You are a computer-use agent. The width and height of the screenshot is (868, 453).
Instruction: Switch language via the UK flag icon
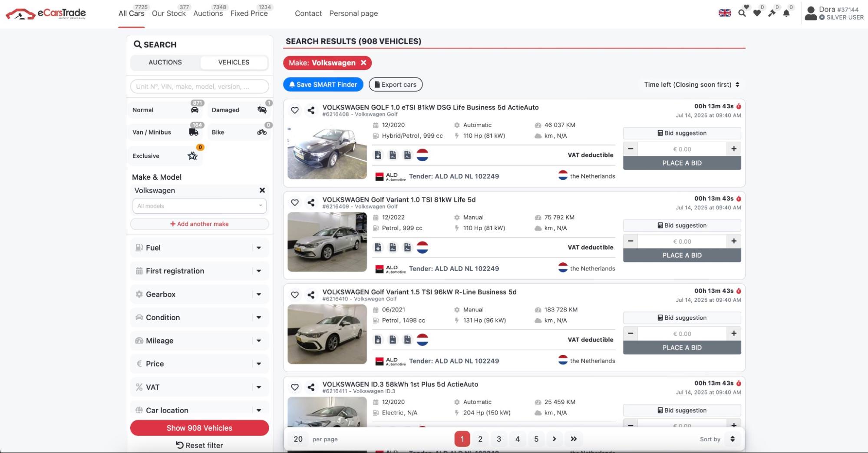coord(725,13)
